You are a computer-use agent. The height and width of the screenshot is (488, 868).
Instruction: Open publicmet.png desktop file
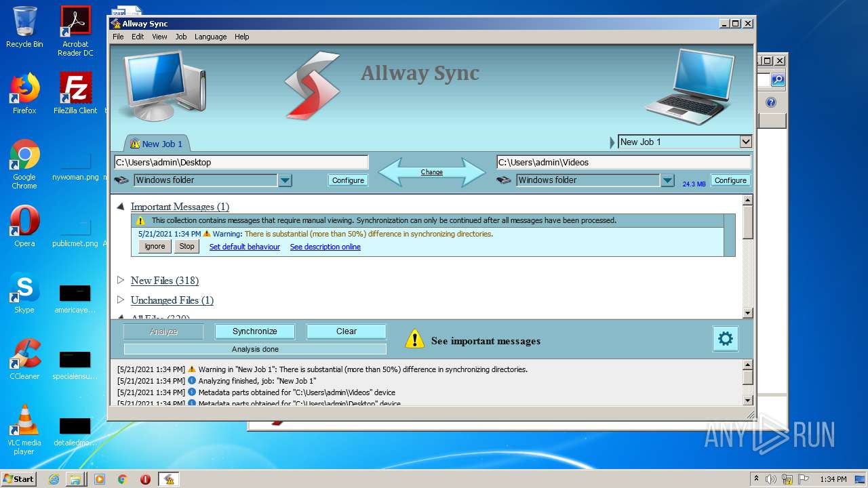75,232
